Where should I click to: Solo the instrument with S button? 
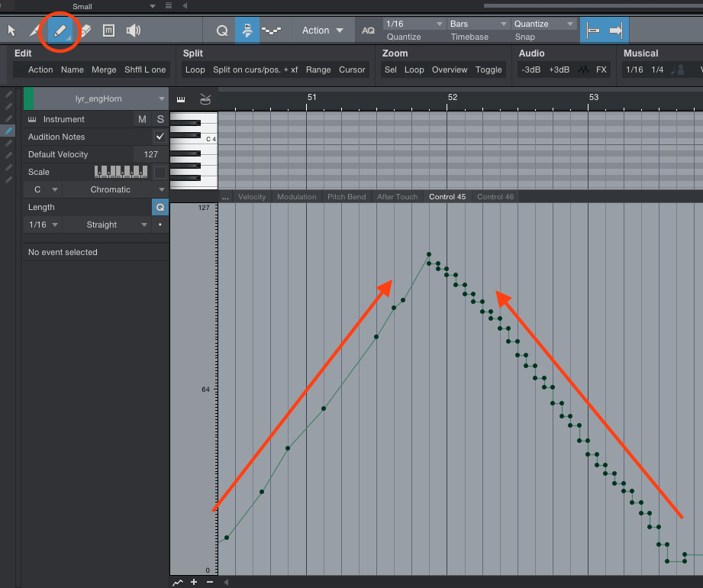click(x=160, y=119)
